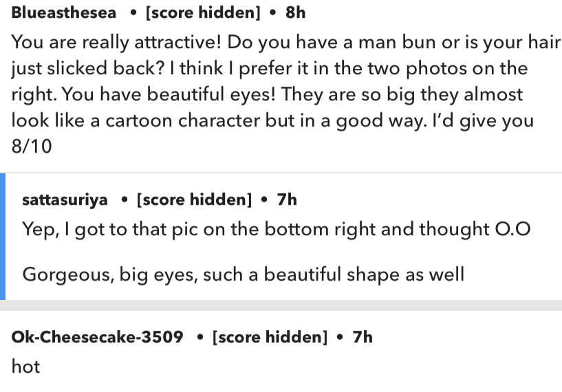
Task: Open sattasuriya's user profile
Action: 65,200
